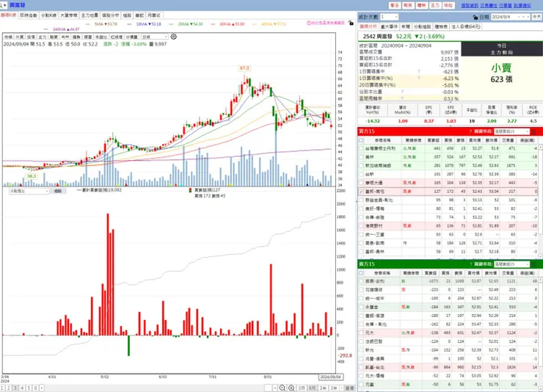Open the 關鍵券商 dropdown in 買方15
The height and width of the screenshot is (392, 543).
click(x=511, y=131)
